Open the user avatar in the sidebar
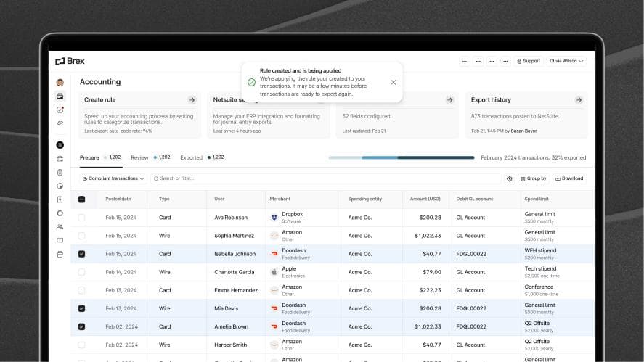 pos(60,82)
